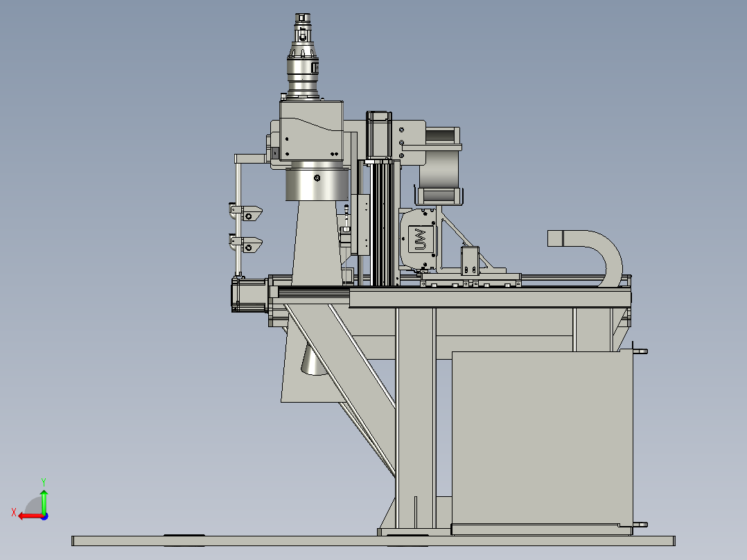This screenshot has width=747, height=560.
Task: Select the upper clamp bracket on the thin rod
Action: [246, 213]
